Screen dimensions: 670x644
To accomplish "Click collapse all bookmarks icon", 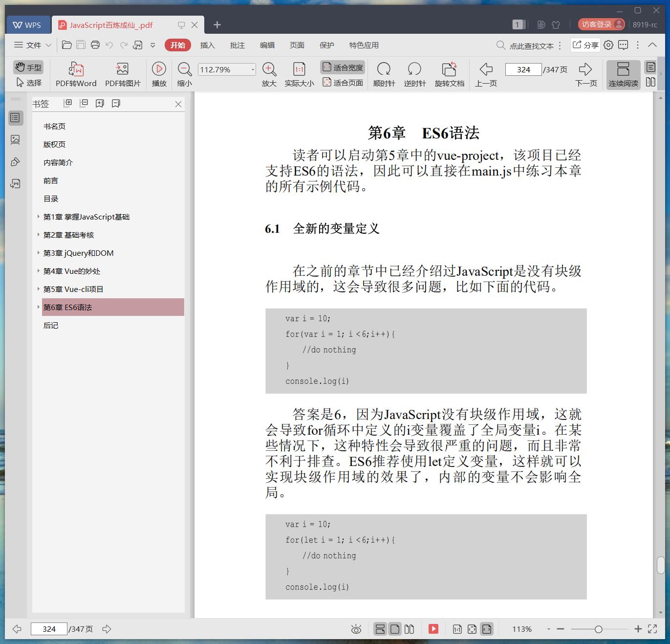I will pyautogui.click(x=84, y=103).
